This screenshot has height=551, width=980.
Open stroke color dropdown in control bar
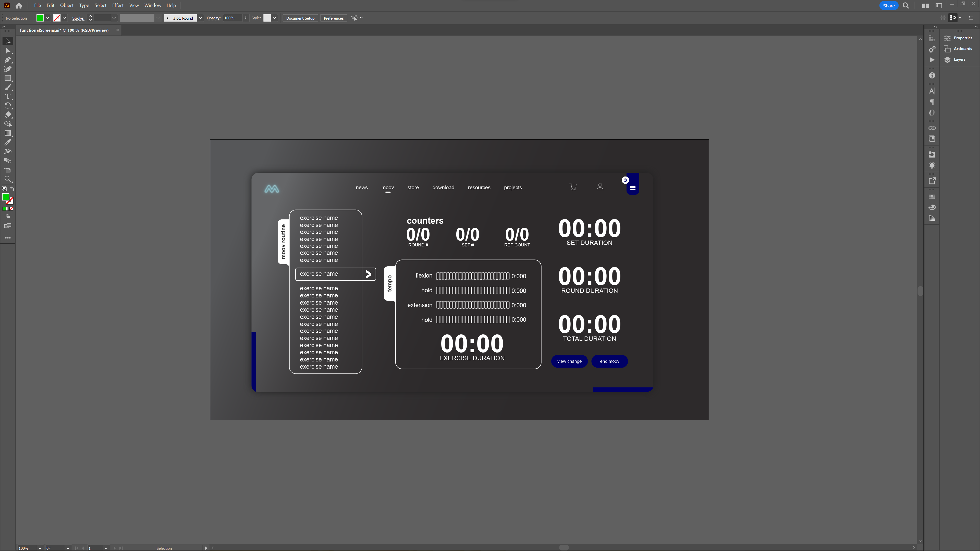(x=64, y=18)
